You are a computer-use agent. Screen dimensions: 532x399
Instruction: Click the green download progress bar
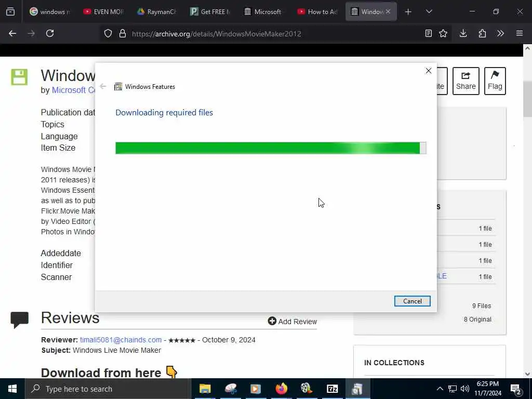(x=271, y=148)
